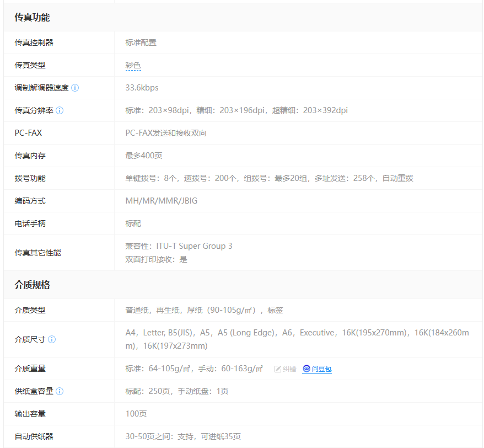Click info icon next to 传真分辨率

60,110
